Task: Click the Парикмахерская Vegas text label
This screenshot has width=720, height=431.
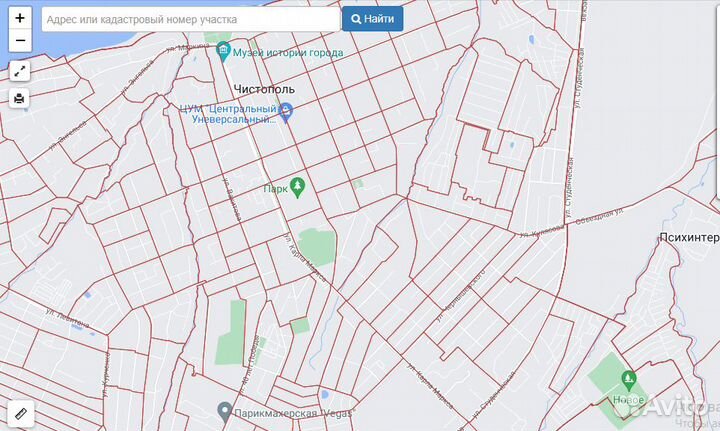Action: (294, 413)
